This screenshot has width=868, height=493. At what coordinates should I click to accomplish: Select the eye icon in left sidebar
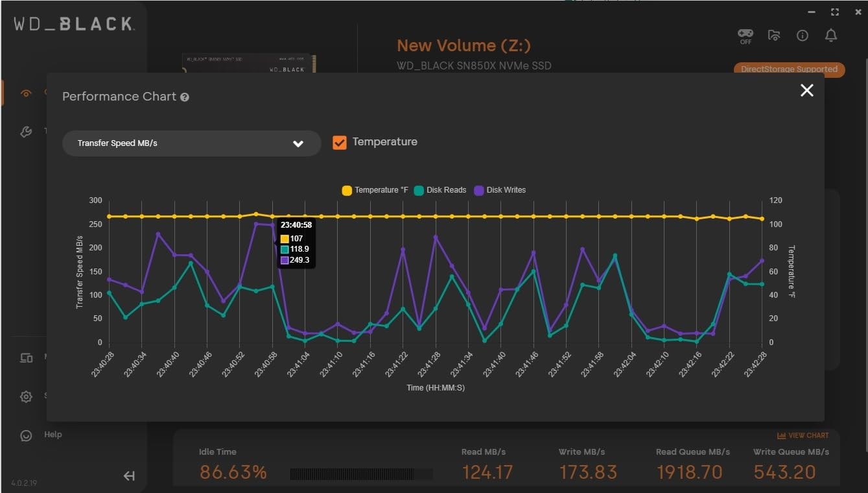click(26, 93)
